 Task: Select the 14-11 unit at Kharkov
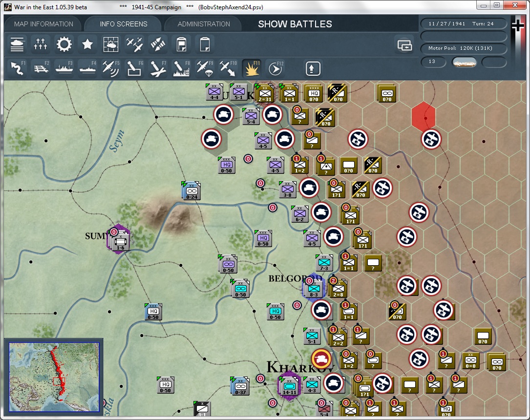[289, 386]
